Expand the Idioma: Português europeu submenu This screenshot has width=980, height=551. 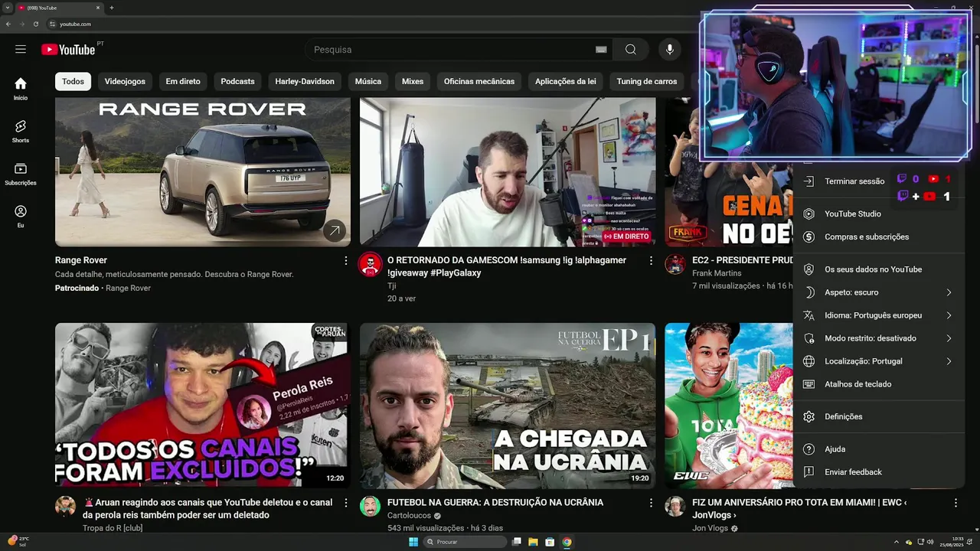(x=949, y=315)
